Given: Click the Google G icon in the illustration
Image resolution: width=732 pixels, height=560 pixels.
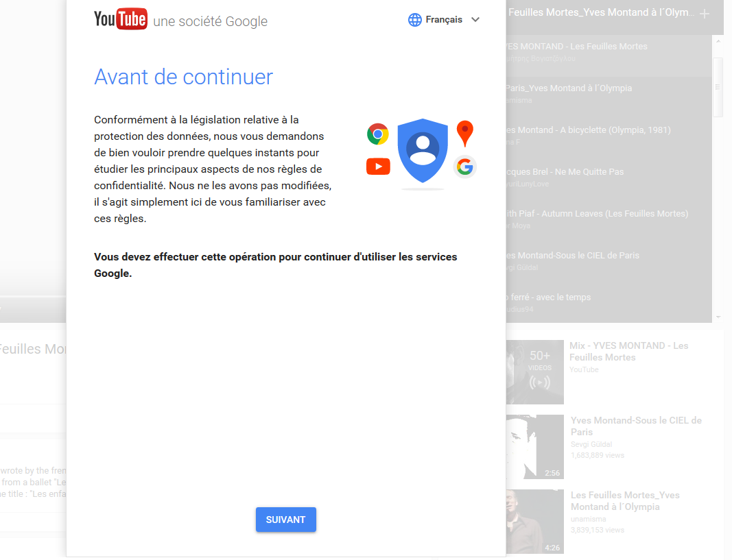Looking at the screenshot, I should click(x=464, y=167).
